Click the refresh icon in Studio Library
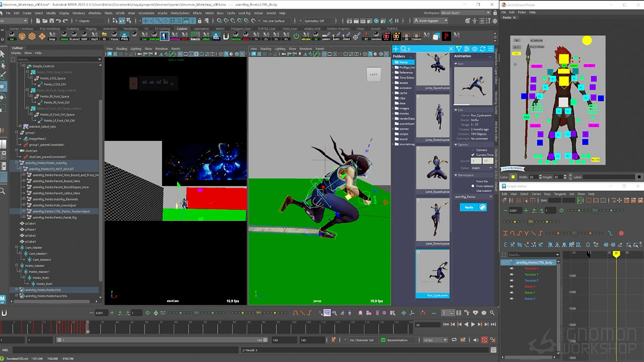The height and width of the screenshot is (362, 644). click(x=482, y=49)
